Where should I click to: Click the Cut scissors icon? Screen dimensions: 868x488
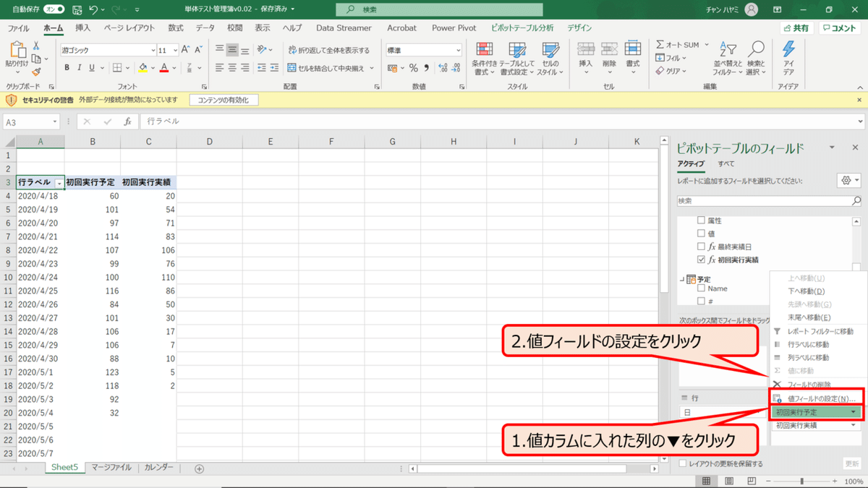point(36,46)
